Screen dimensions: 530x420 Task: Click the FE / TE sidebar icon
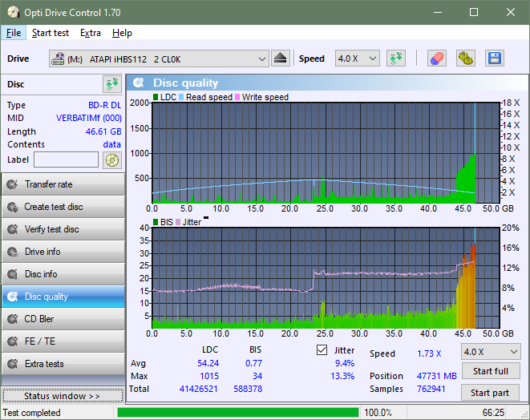[x=13, y=341]
